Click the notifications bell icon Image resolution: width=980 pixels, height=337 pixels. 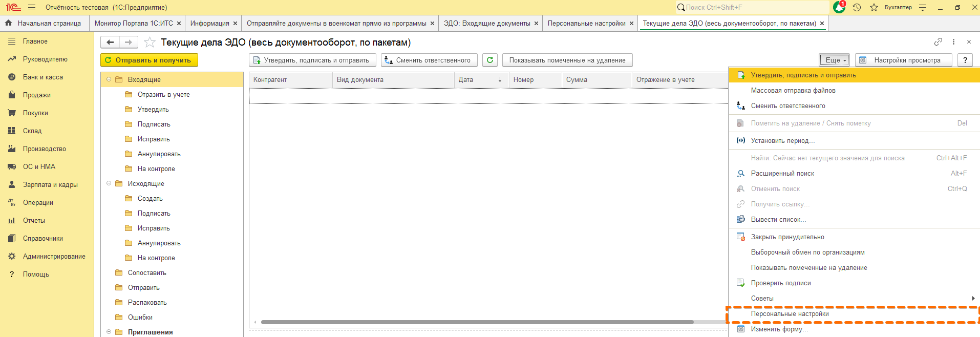tap(839, 7)
